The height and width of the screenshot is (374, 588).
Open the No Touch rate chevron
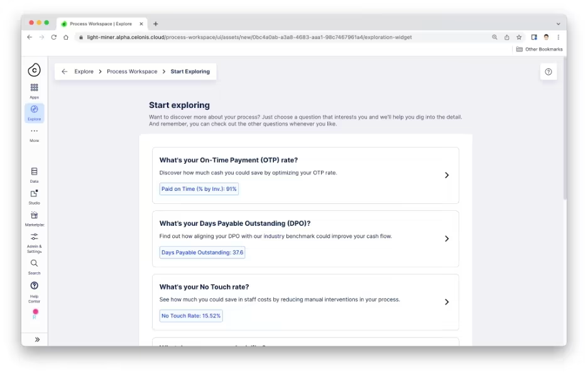coord(447,302)
